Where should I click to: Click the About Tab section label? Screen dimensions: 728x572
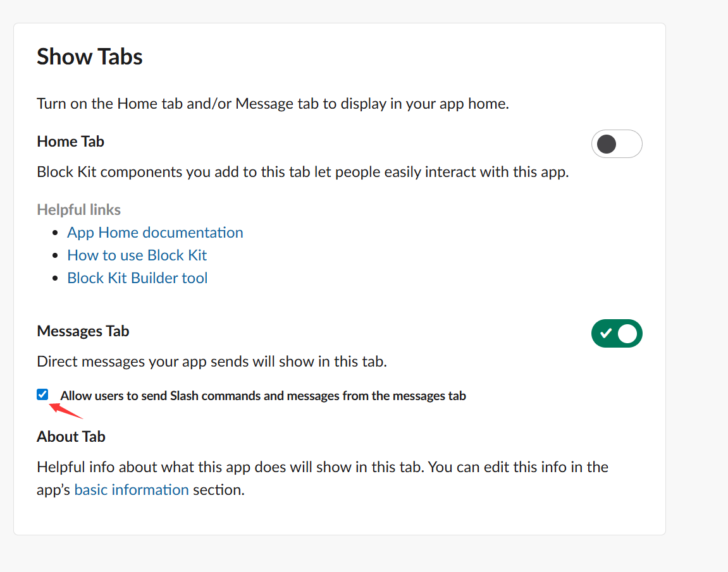[71, 437]
